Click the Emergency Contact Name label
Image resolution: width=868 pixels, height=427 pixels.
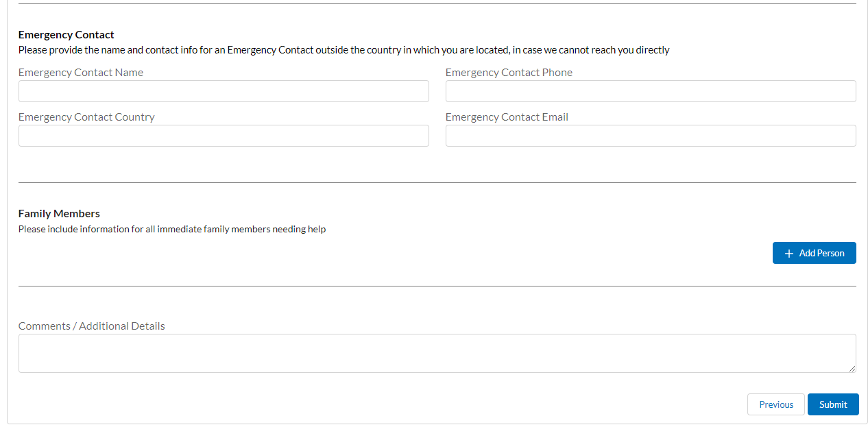pyautogui.click(x=81, y=73)
